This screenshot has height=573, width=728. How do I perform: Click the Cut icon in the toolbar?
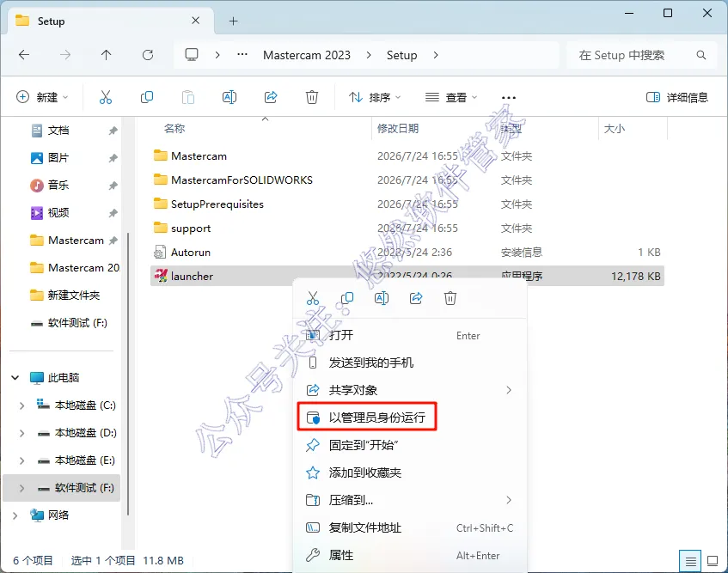point(106,97)
